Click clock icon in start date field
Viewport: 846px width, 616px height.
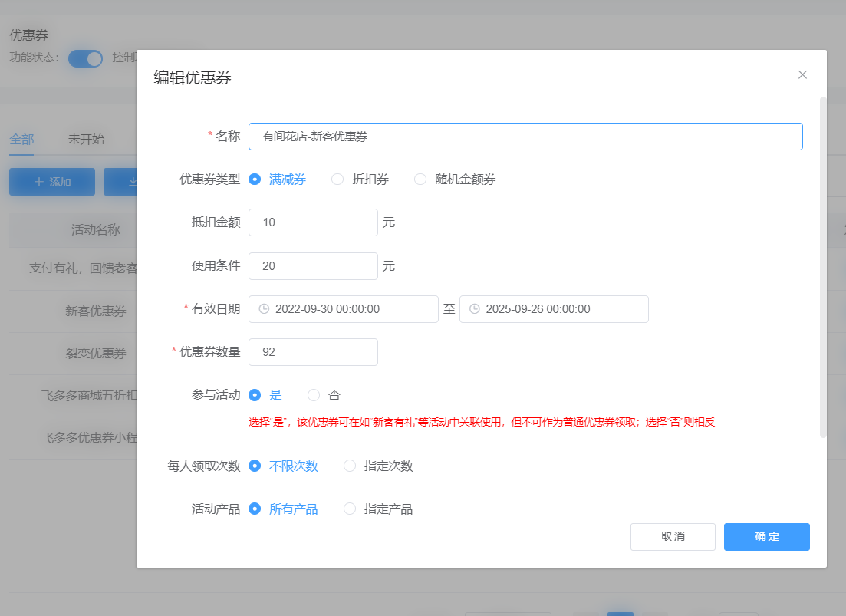coord(264,309)
